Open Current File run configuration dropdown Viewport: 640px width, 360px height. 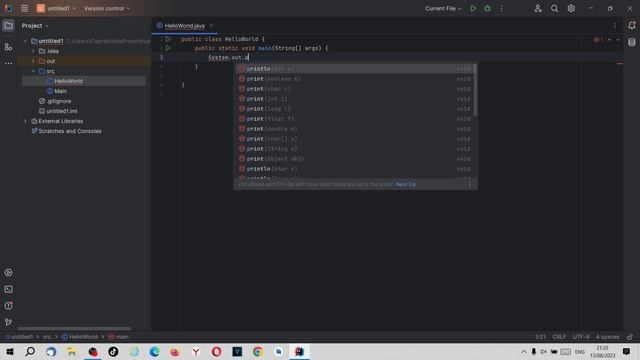pyautogui.click(x=443, y=8)
